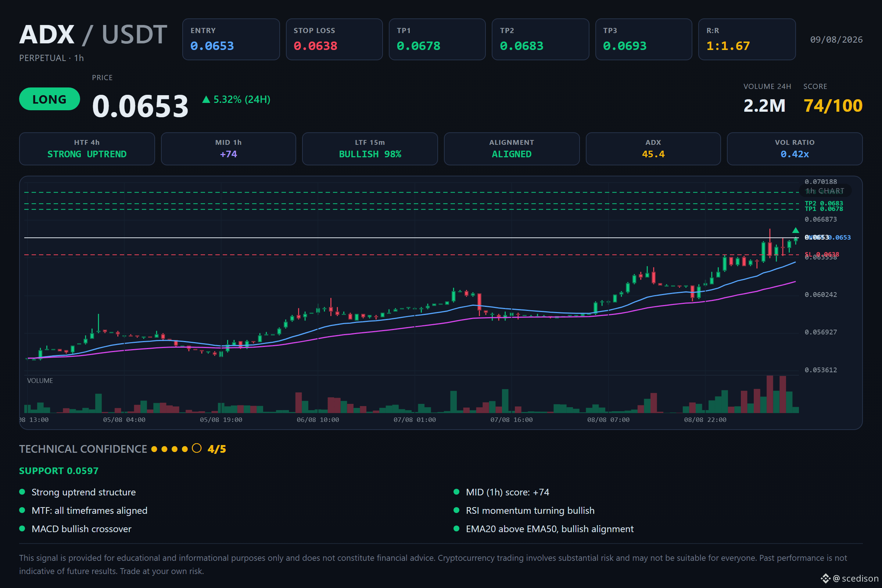This screenshot has width=882, height=588.
Task: Open the STOP LOSS 0.0638 card
Action: click(334, 39)
